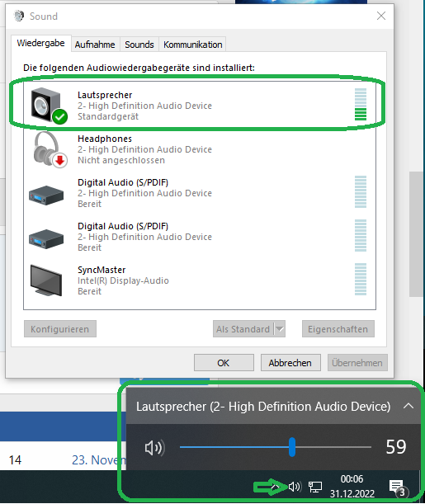Click the volume value 59
This screenshot has height=504, width=425.
396,447
